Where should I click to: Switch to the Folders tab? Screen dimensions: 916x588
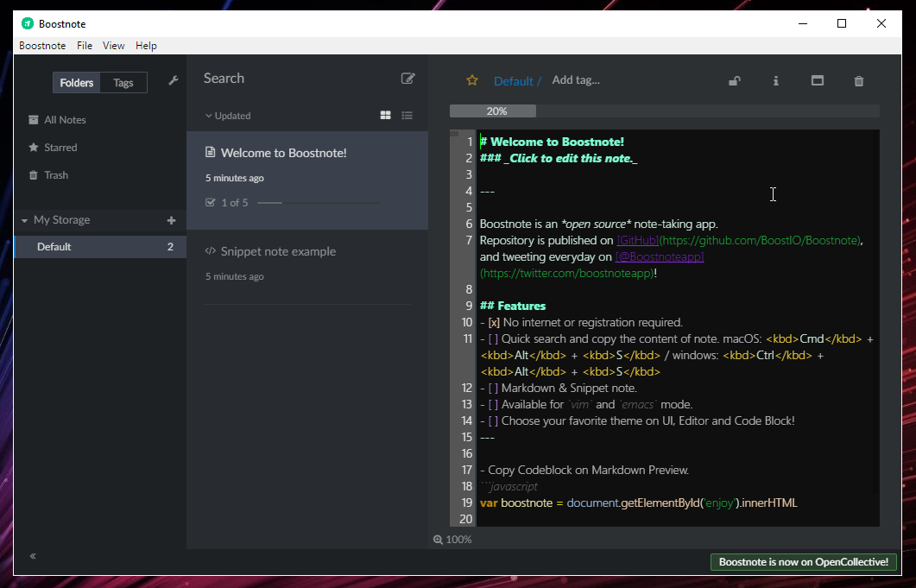coord(77,82)
